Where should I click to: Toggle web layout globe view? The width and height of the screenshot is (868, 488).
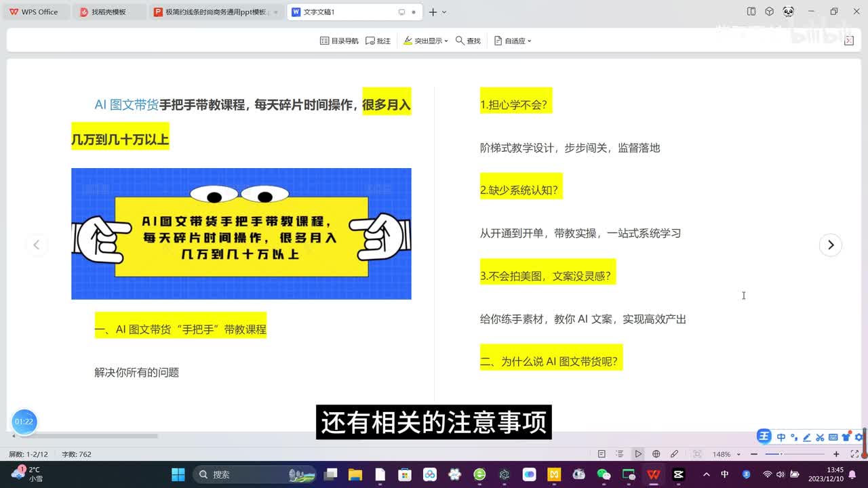656,454
